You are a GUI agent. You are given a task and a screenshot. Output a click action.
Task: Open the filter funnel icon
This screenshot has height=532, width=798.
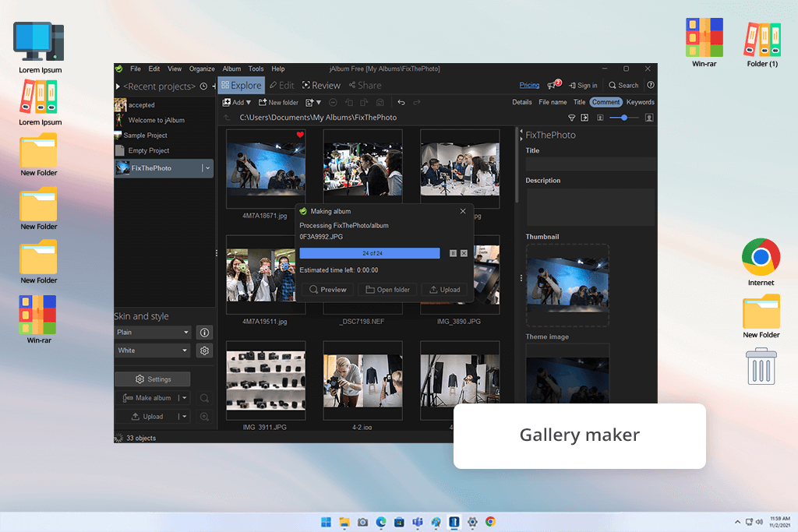pos(571,118)
